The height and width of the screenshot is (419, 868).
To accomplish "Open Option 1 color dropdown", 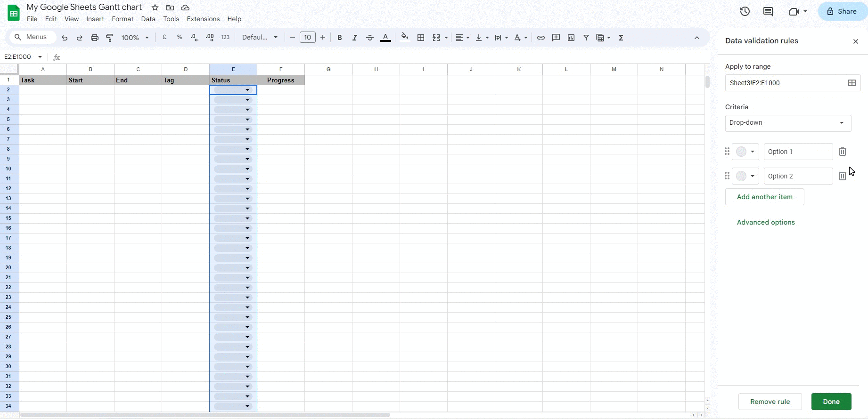I will coord(745,152).
